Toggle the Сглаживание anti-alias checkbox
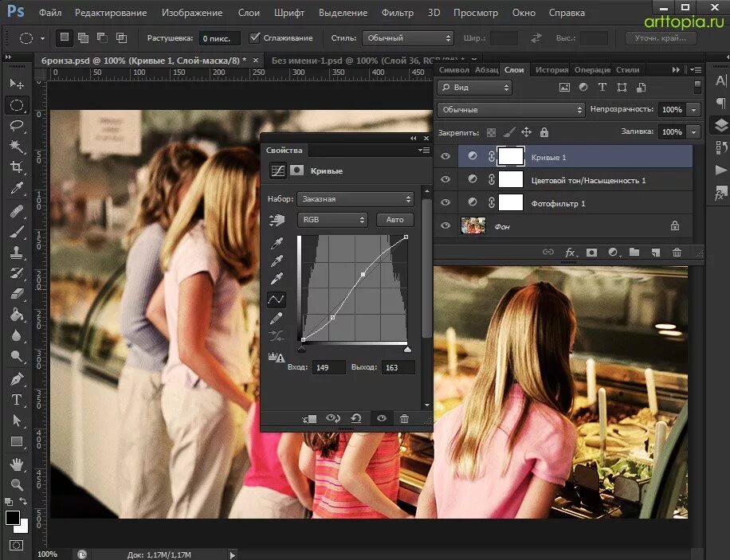 pyautogui.click(x=254, y=37)
